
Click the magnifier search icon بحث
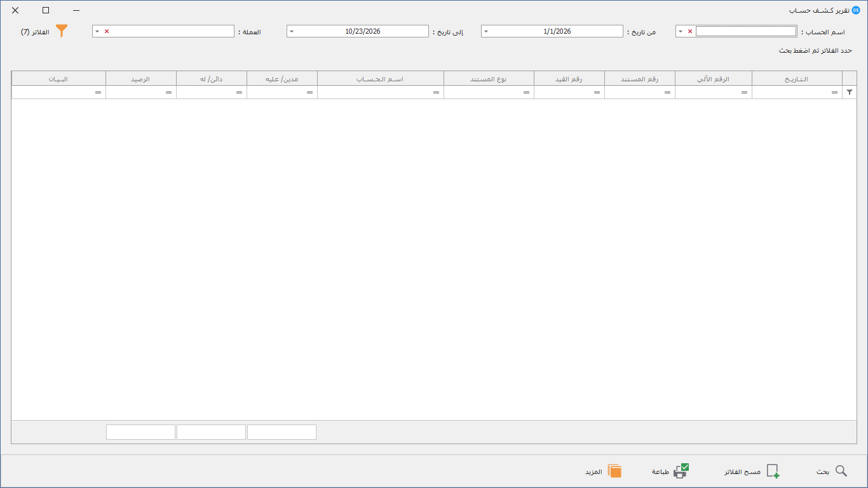[841, 471]
